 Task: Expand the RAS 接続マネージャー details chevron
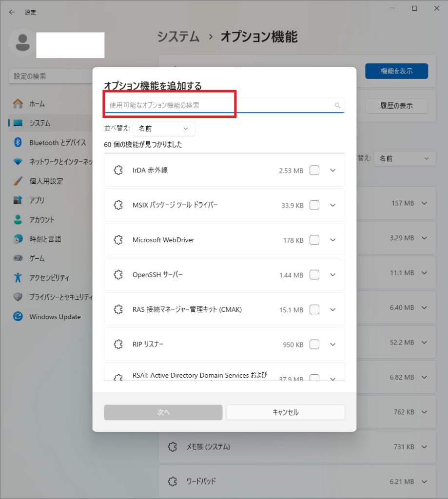pos(333,309)
